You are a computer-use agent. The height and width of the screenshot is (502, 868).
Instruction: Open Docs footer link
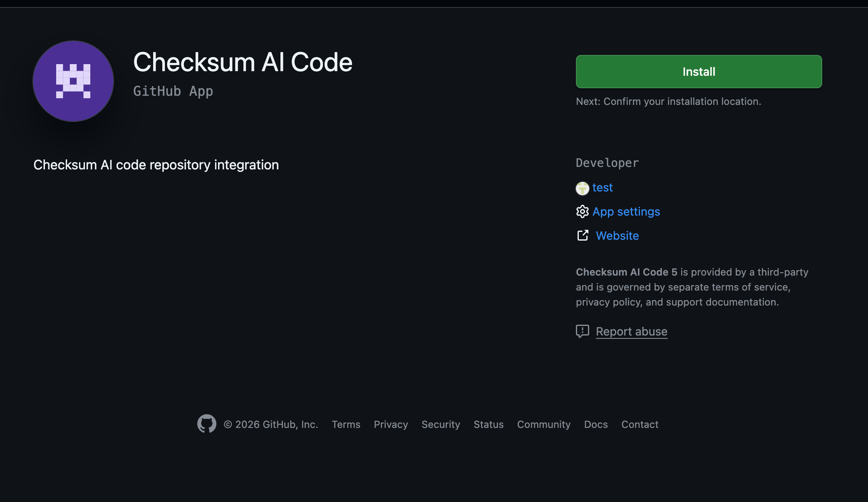tap(595, 425)
